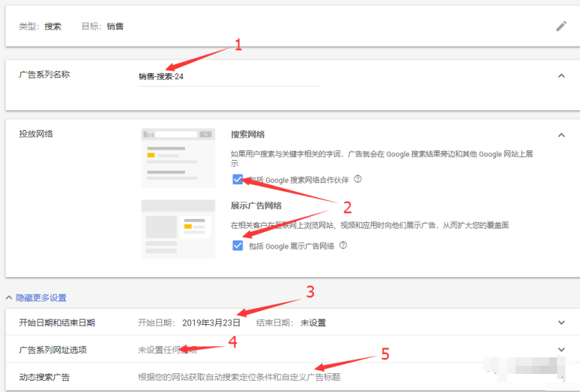Select the 搜索网络 preview illustration
This screenshot has width=580, height=392.
pos(178,157)
